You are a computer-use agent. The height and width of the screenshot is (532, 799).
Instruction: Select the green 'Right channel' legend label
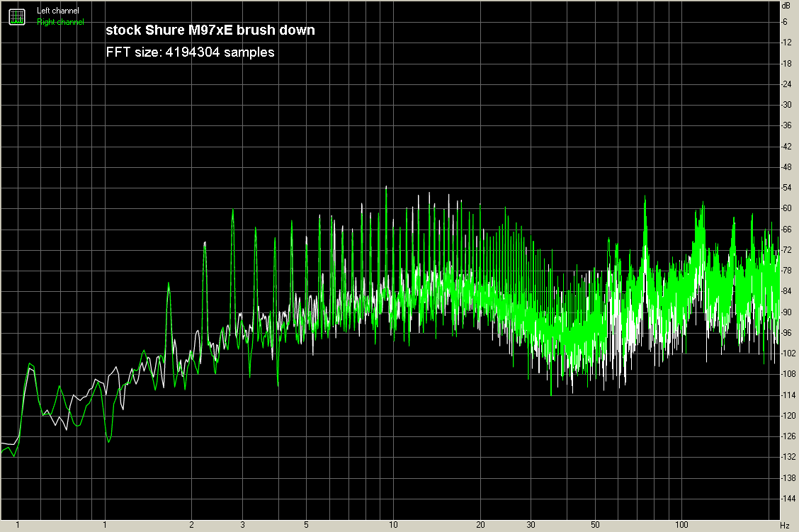(x=60, y=22)
